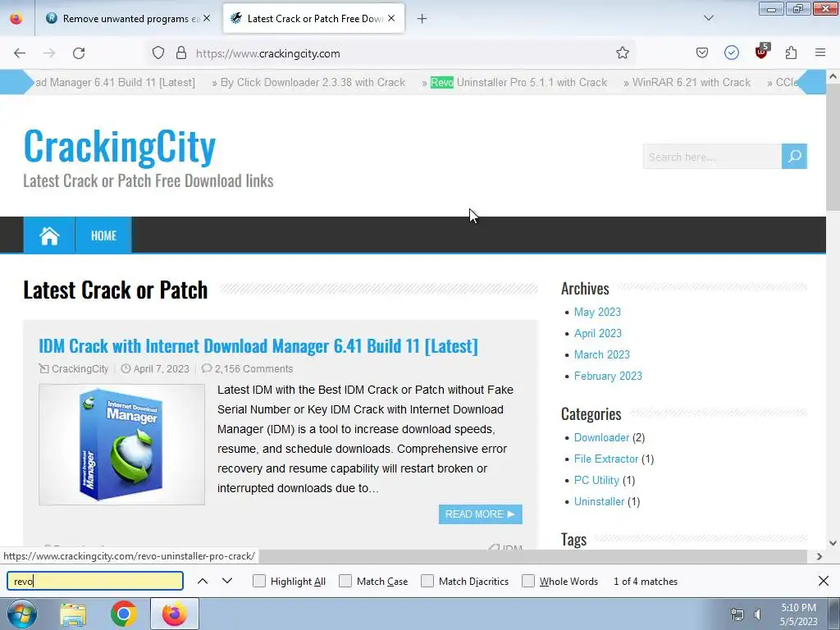Click the April 7, 2023 post date
This screenshot has width=840, height=630.
162,368
